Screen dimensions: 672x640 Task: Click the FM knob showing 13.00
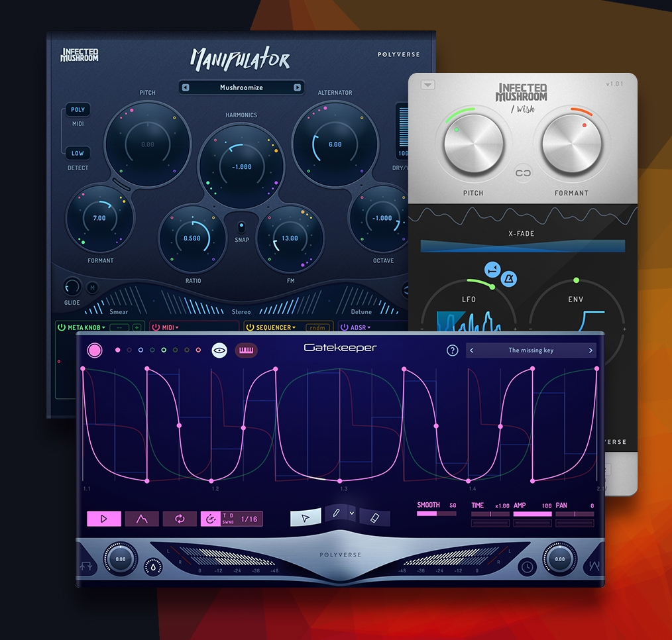coord(290,239)
